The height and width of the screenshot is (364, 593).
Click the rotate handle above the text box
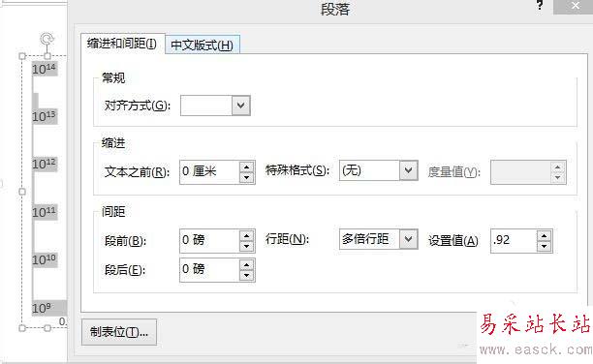(47, 39)
